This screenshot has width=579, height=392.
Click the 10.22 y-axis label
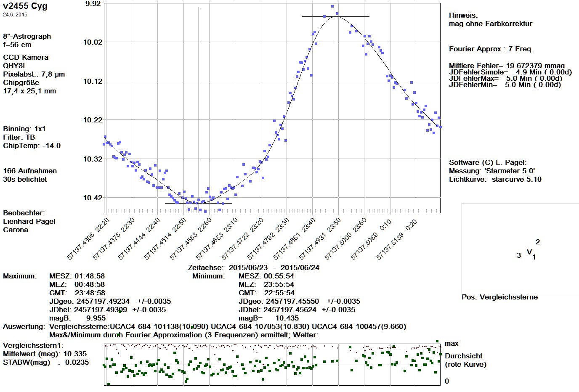(x=93, y=120)
